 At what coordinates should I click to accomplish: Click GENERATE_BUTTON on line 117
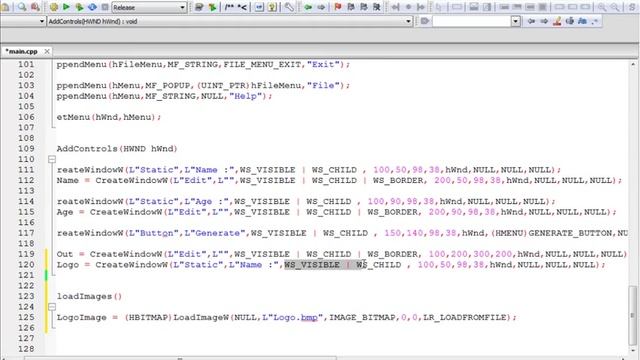point(570,233)
